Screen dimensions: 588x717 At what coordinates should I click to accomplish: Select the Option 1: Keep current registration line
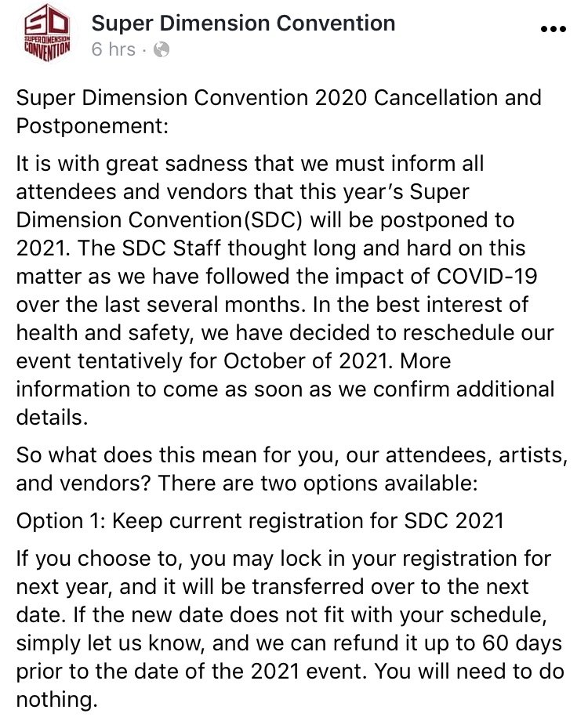point(260,521)
